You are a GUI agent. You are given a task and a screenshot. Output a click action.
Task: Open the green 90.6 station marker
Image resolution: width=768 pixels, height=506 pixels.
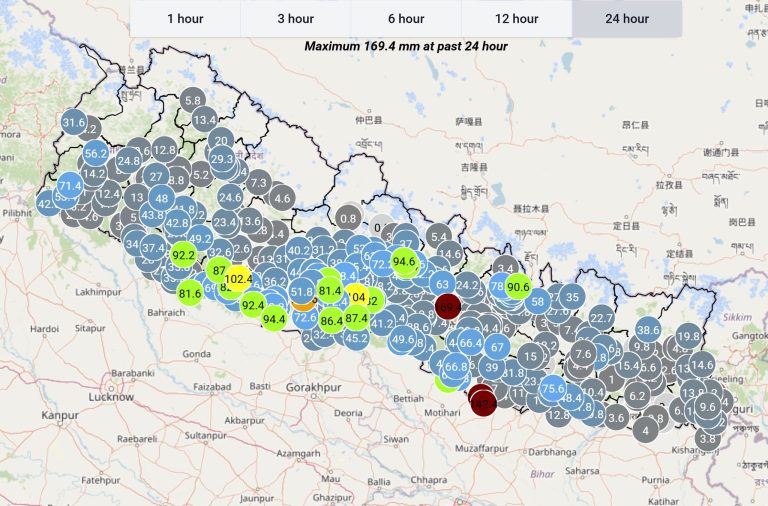click(x=518, y=287)
